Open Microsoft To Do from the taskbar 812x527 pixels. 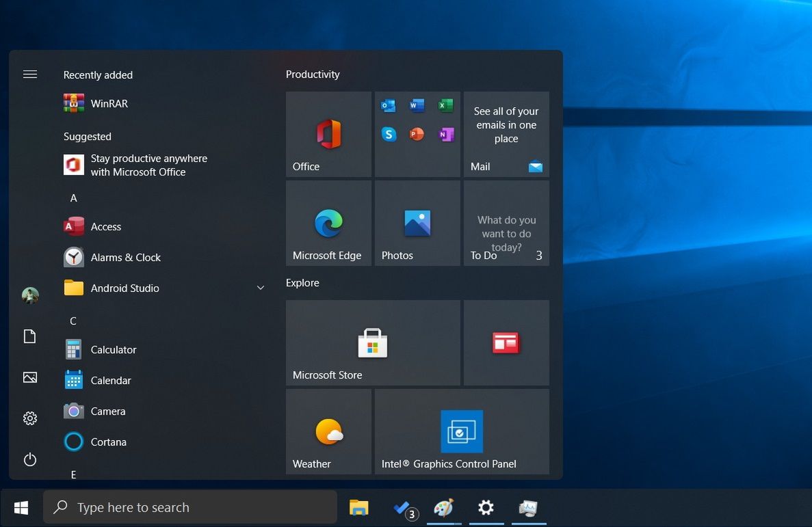tap(402, 507)
